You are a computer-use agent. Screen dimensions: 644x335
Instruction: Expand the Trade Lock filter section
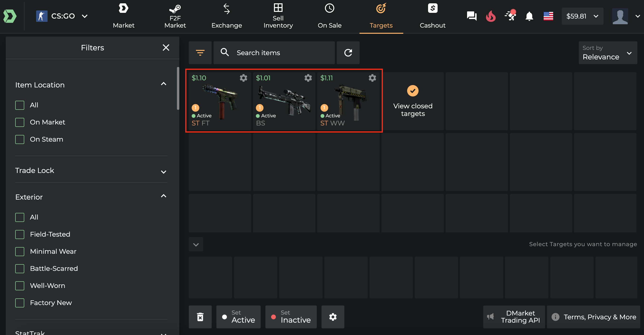click(91, 171)
